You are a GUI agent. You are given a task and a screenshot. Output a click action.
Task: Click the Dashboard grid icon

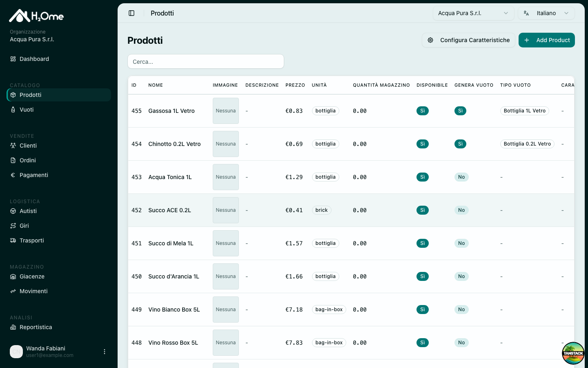pyautogui.click(x=13, y=59)
